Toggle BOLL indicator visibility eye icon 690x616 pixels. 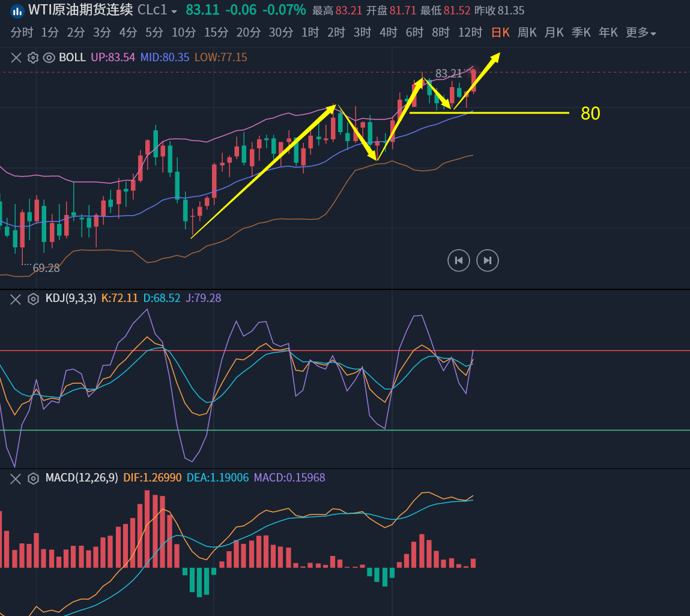click(x=49, y=58)
